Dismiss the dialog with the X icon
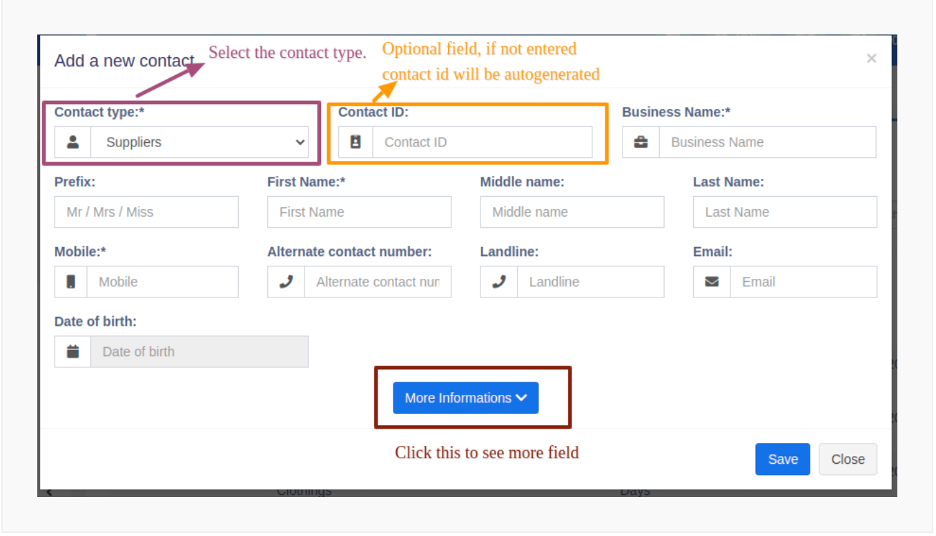The image size is (936, 536). point(872,58)
